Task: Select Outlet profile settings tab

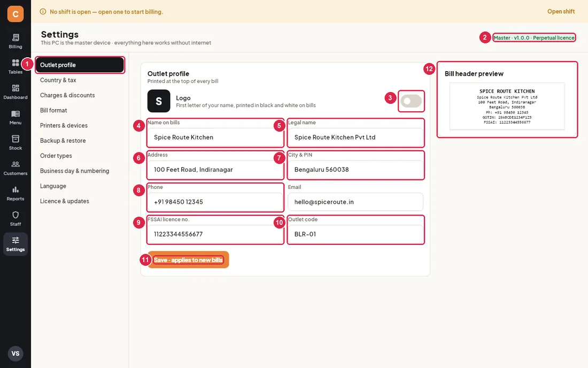Action: pyautogui.click(x=80, y=65)
